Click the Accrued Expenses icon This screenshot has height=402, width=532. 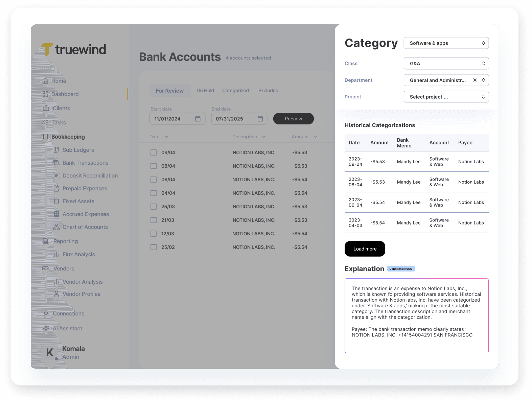click(x=56, y=214)
